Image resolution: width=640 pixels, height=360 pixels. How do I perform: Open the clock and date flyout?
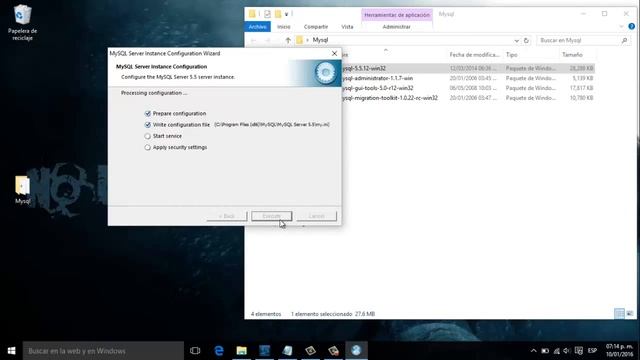tap(619, 351)
